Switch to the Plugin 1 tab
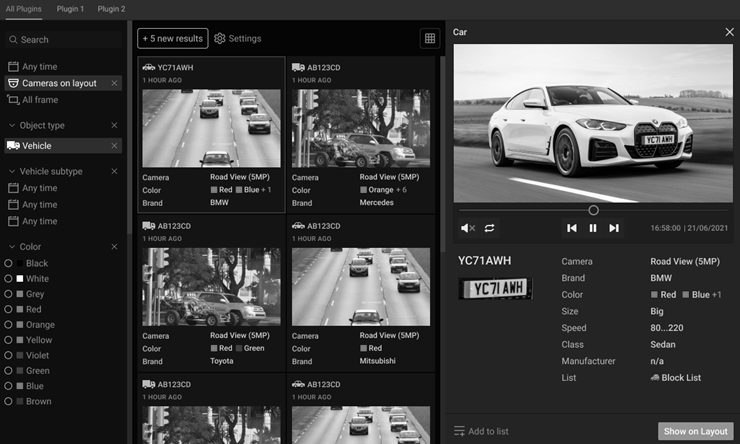This screenshot has width=740, height=444. [70, 9]
